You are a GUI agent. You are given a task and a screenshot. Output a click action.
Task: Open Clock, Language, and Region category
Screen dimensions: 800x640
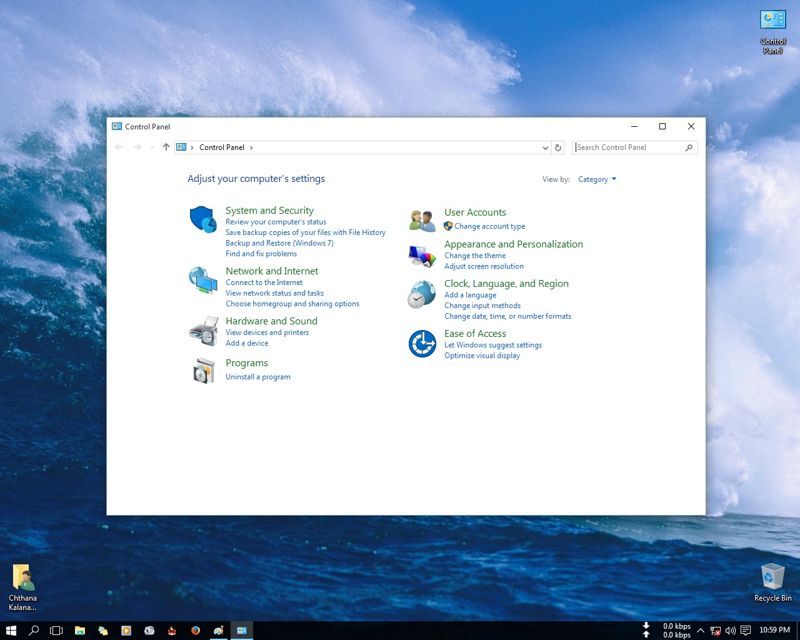[506, 283]
